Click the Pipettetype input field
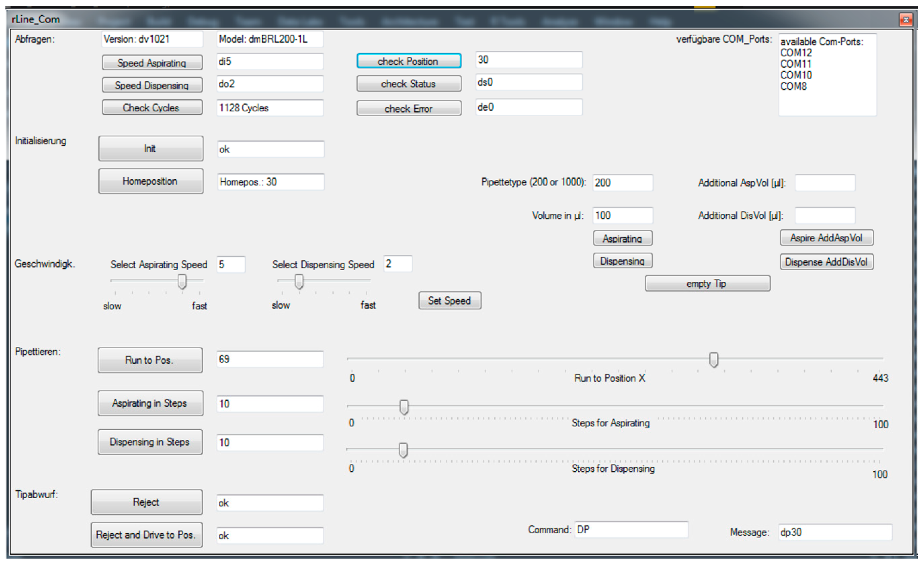Viewport: 924px width, 564px height. [x=623, y=183]
